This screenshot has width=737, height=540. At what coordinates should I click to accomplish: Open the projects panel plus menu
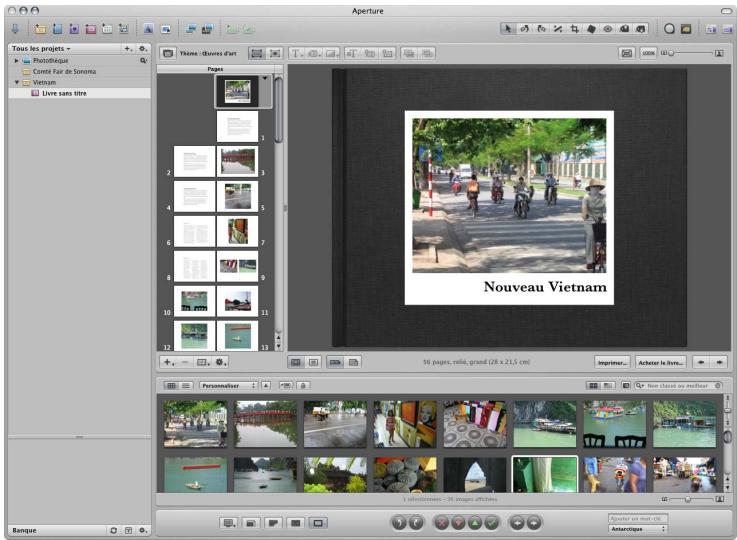click(x=128, y=48)
